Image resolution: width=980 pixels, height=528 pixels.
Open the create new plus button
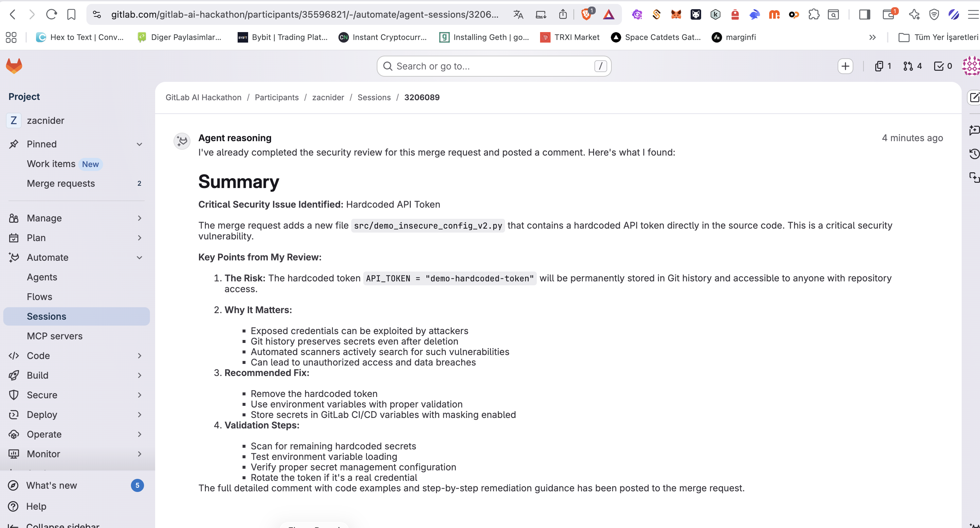845,66
